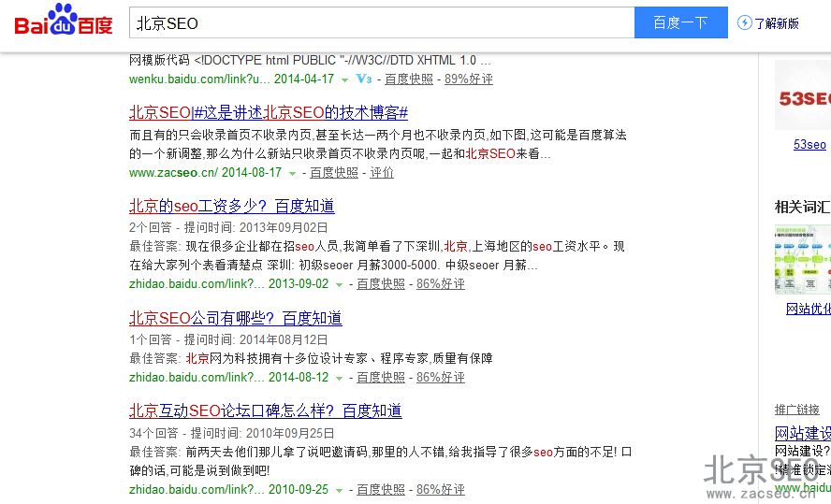Click the 89%好评 rating link
Viewport: 831px width, 504px height.
pyautogui.click(x=468, y=79)
